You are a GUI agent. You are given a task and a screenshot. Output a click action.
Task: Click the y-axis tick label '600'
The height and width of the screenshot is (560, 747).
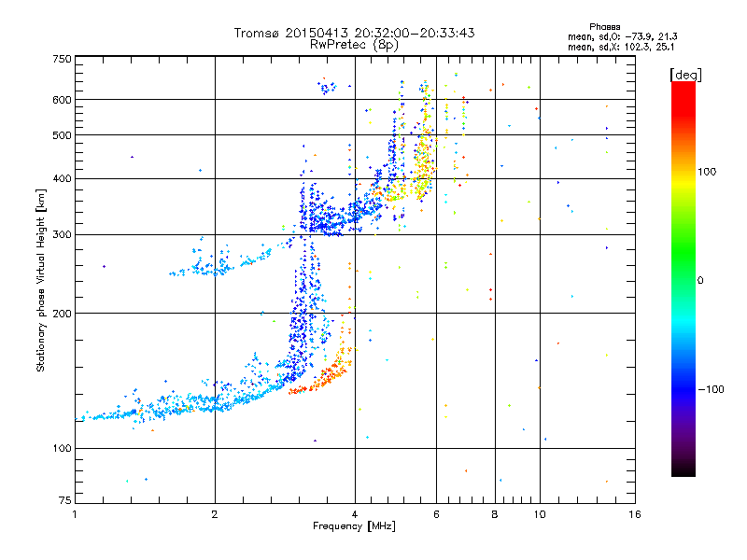(x=62, y=100)
